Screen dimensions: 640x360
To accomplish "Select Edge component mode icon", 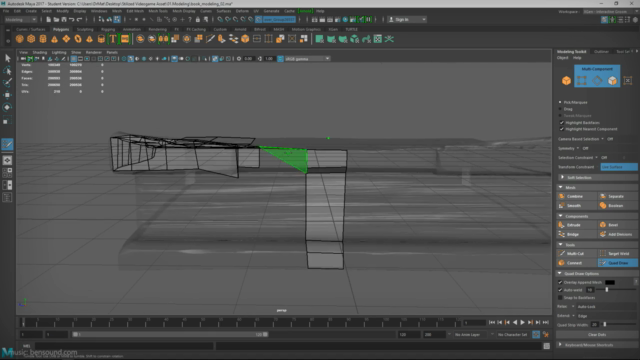I will [x=597, y=80].
